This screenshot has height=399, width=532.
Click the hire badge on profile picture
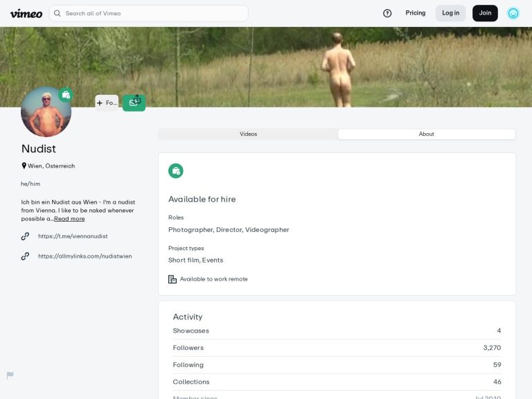(x=66, y=95)
